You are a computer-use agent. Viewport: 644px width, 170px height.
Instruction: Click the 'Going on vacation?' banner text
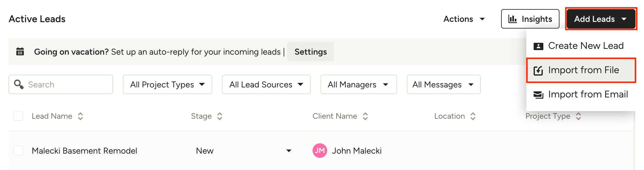point(71,52)
